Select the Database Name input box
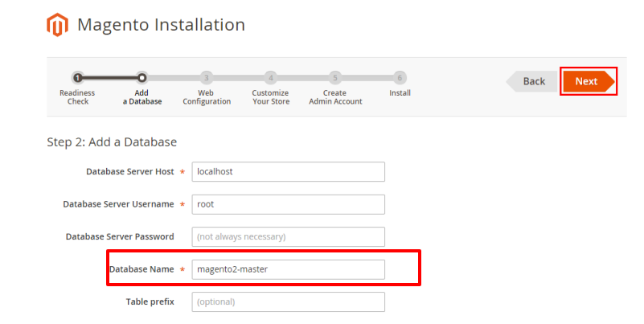Viewport: 644px width, 324px height. (288, 269)
